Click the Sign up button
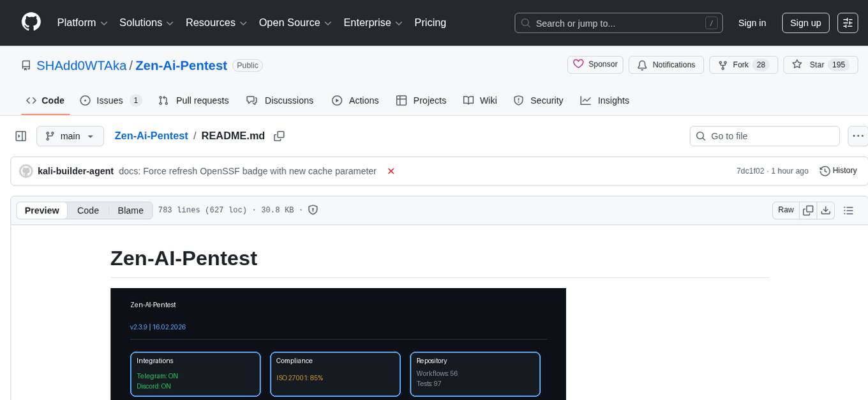The image size is (868, 400). click(x=805, y=22)
